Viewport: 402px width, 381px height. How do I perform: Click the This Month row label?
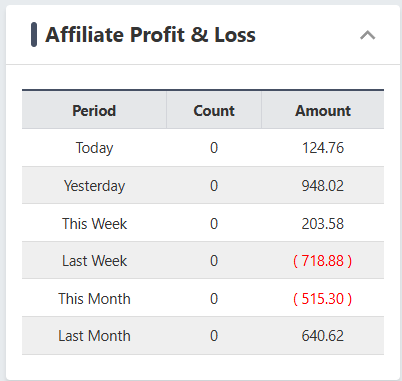tap(94, 299)
